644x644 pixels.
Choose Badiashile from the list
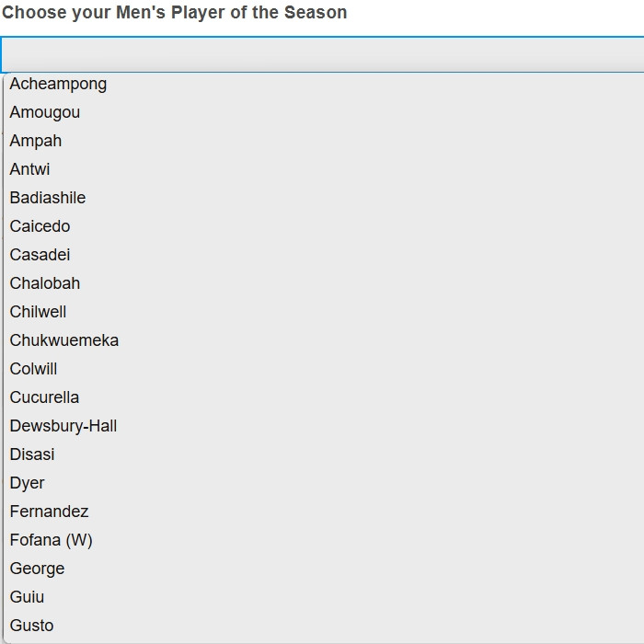click(324, 198)
